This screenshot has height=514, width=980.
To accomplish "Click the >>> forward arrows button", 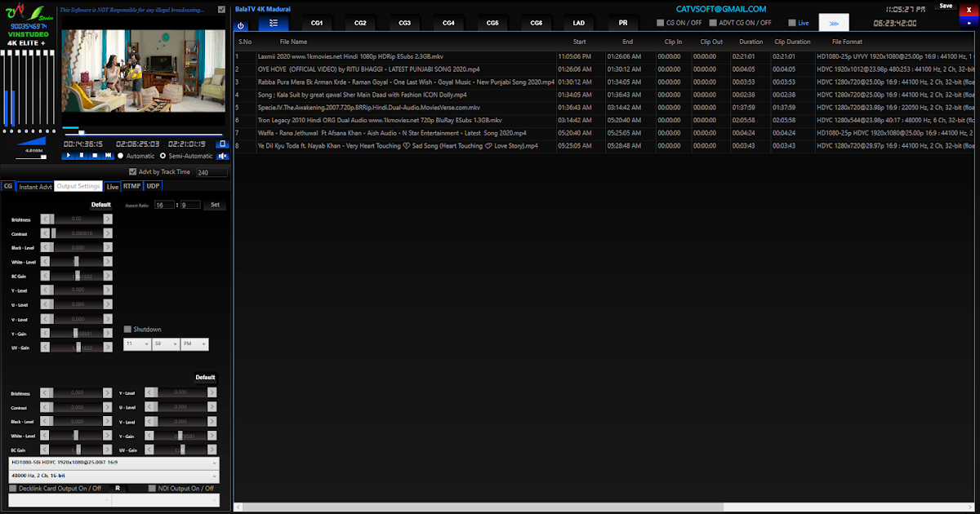I will (834, 23).
